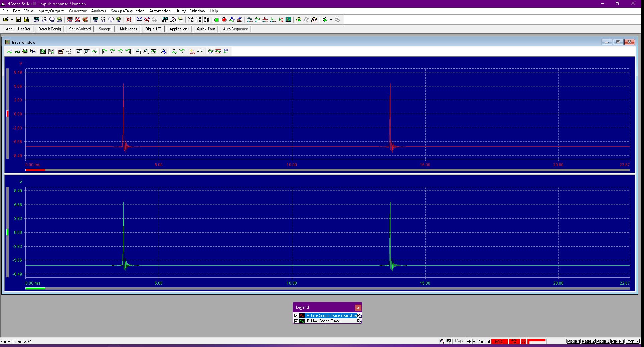Save configuration with the floppy disk icon
Screen dimensions: 644x347
[x=19, y=20]
